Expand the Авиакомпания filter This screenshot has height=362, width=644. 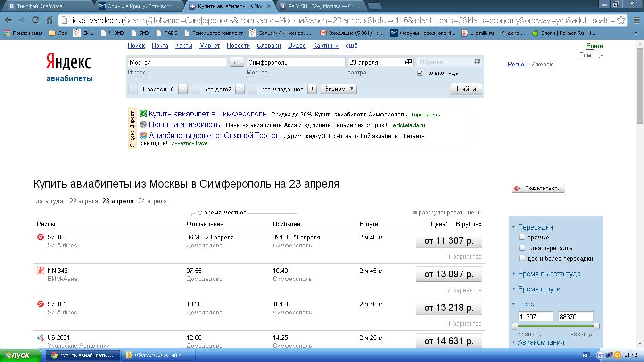(541, 342)
